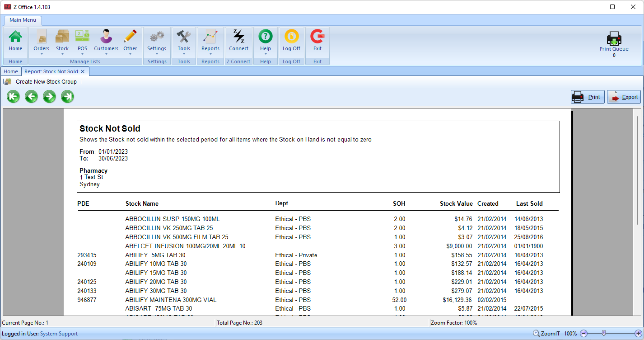Adjust the zoom slider handle

click(x=604, y=333)
